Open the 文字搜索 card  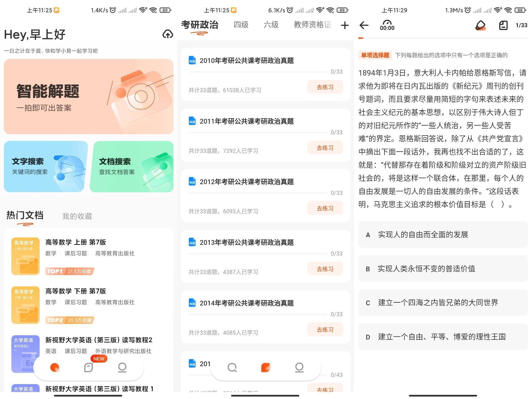[46, 166]
